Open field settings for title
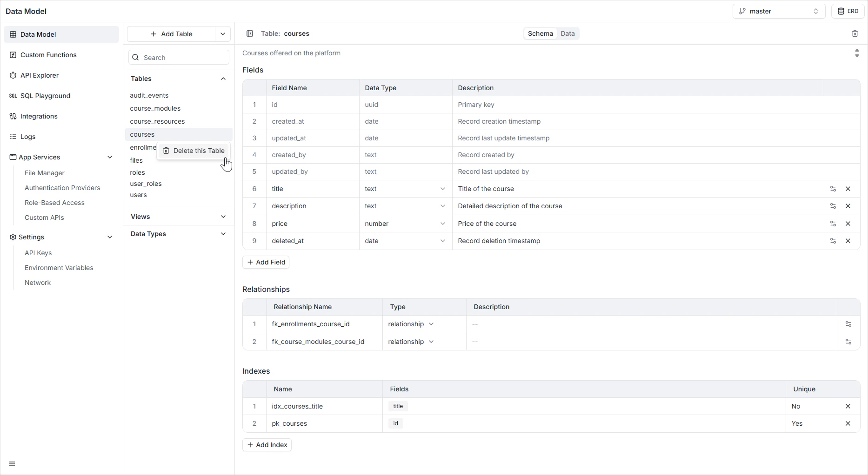Screen dimensions: 868x475 coord(833,189)
